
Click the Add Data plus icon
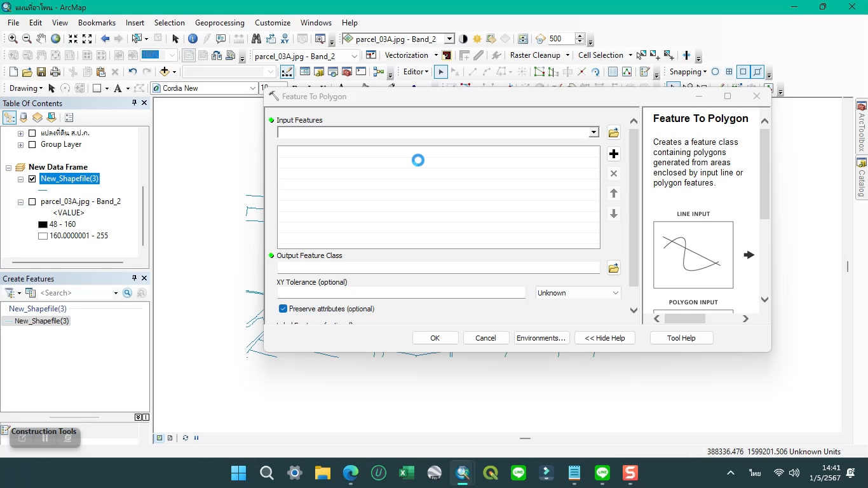pyautogui.click(x=165, y=72)
